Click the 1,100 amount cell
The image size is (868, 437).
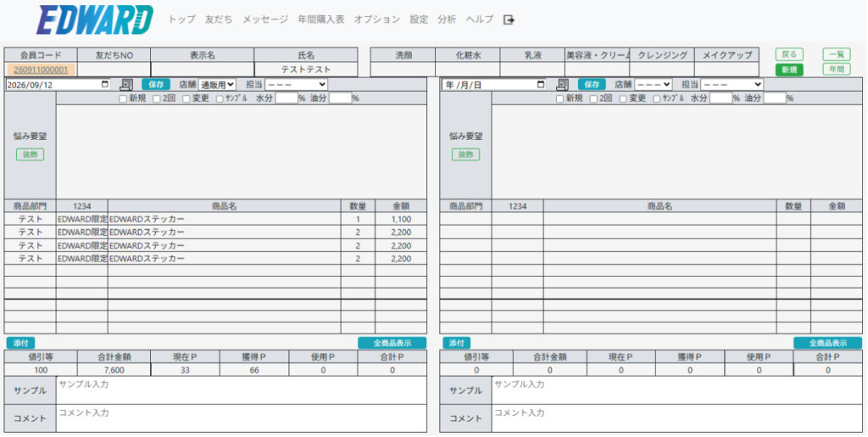coord(401,219)
